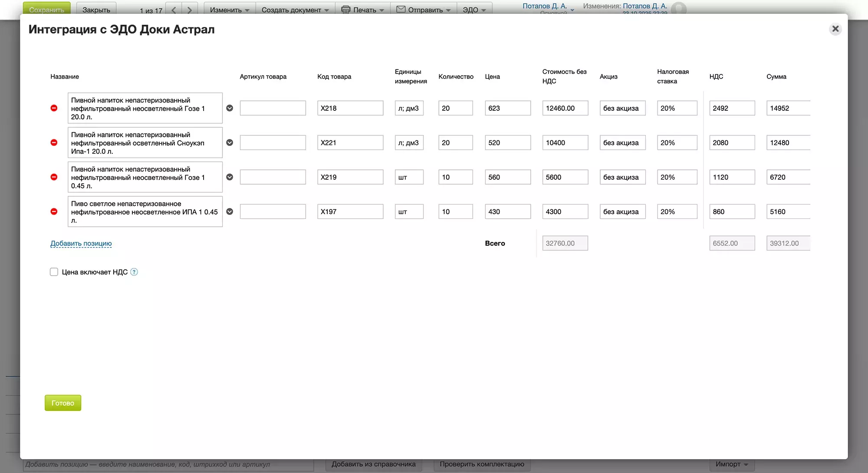Expand name dropdown for Гозе 1 0.45 л.
The image size is (868, 473).
pyautogui.click(x=230, y=177)
